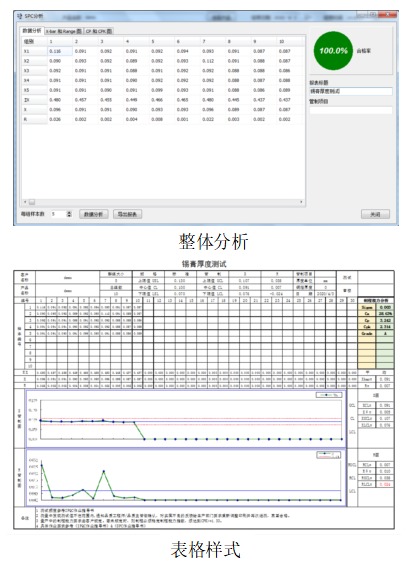415x571 pixels.
Task: Click the green 100.0% pass-rate circle
Action: pyautogui.click(x=333, y=51)
